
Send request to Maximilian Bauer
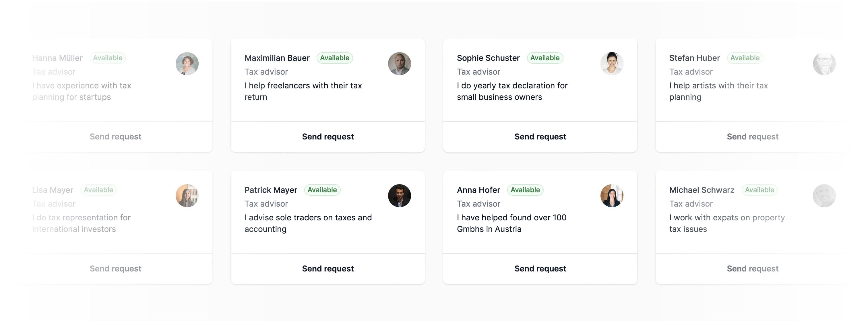click(x=328, y=137)
